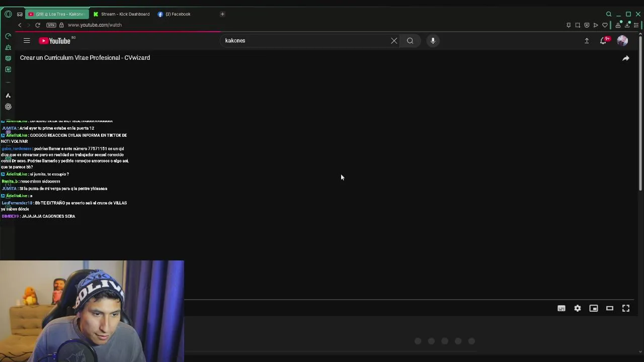Switch to the Stream - Kick Dashboard tab

click(121, 14)
